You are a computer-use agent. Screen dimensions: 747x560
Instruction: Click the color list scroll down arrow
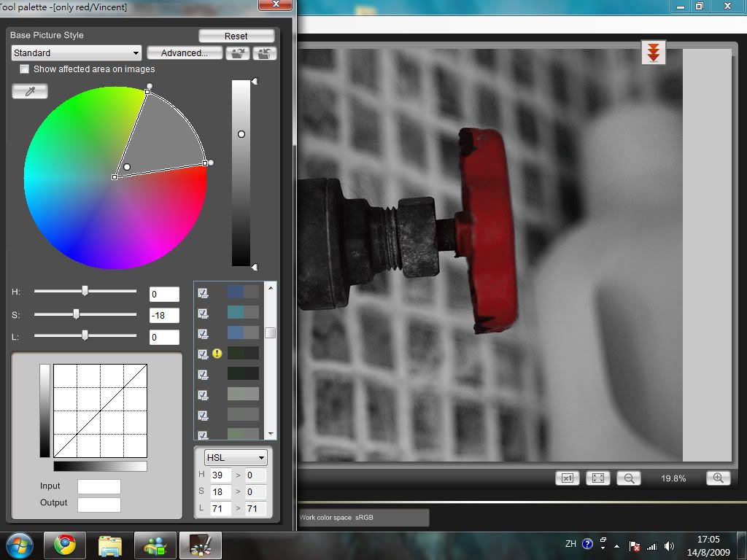271,434
